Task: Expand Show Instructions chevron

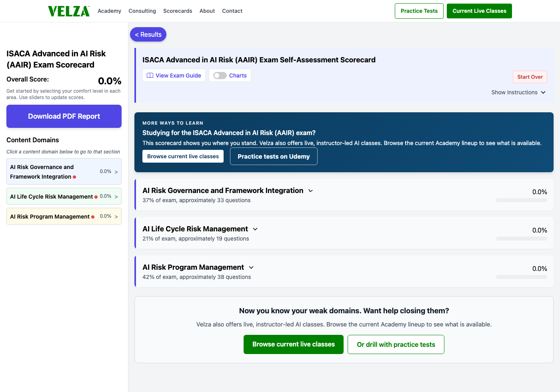Action: coord(543,92)
